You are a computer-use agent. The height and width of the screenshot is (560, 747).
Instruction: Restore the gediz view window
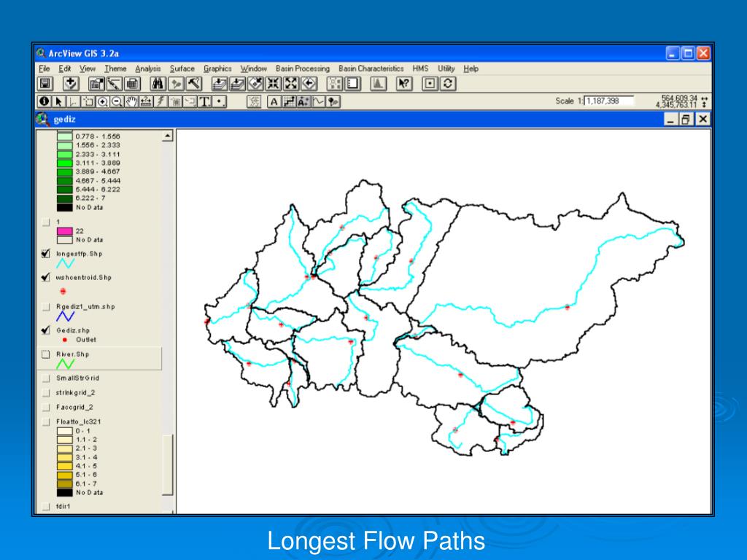[x=686, y=119]
